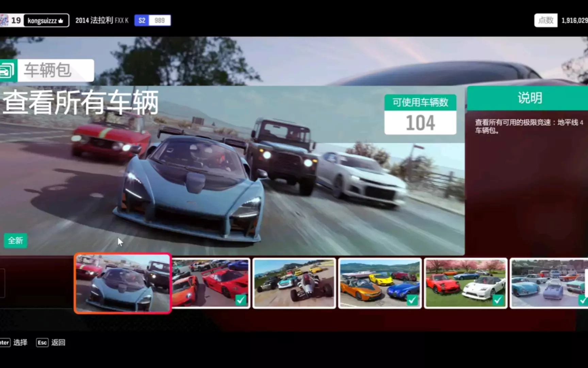Click the 1,916,029 points value
Image resolution: width=588 pixels, height=368 pixels.
[x=574, y=20]
